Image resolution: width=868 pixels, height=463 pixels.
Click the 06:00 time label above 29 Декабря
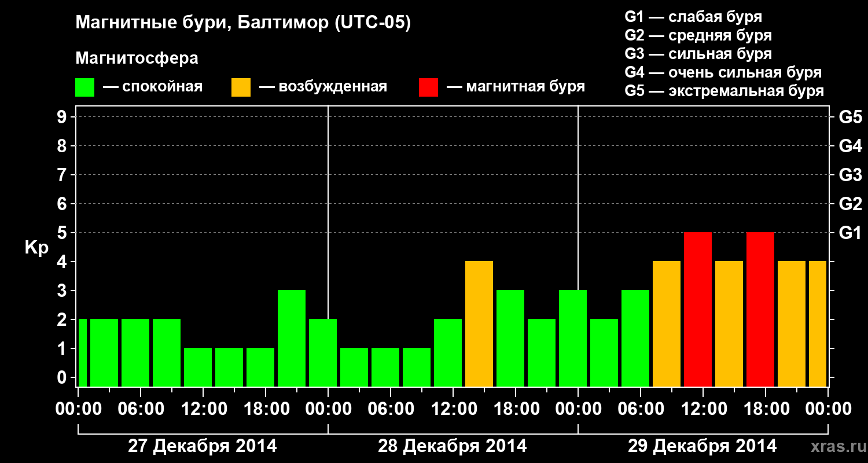(x=641, y=409)
